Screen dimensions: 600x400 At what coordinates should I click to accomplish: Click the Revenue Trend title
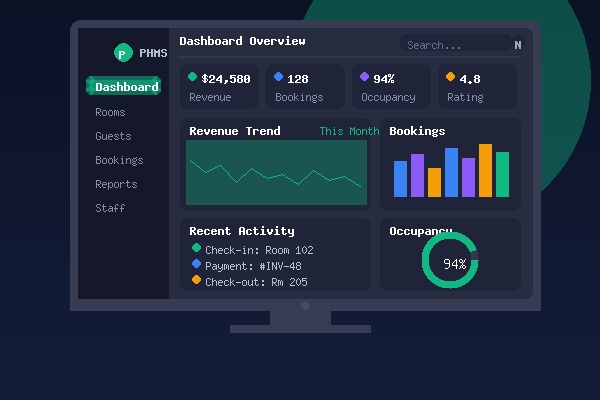pyautogui.click(x=235, y=131)
